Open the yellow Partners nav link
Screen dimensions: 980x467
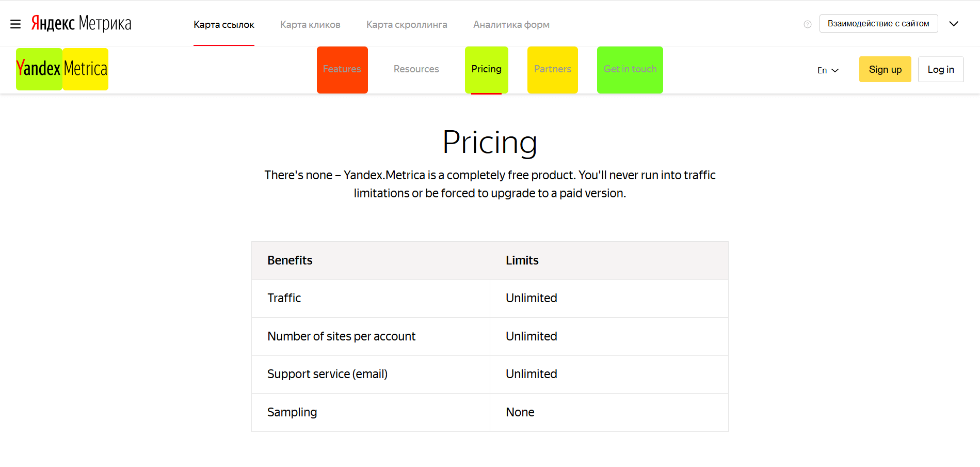click(552, 69)
